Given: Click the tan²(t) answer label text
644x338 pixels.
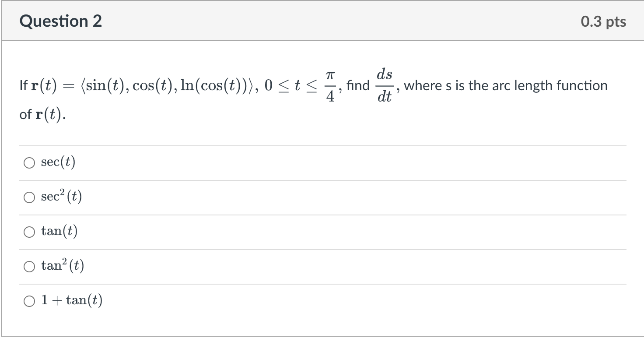Looking at the screenshot, I should coord(63,265).
